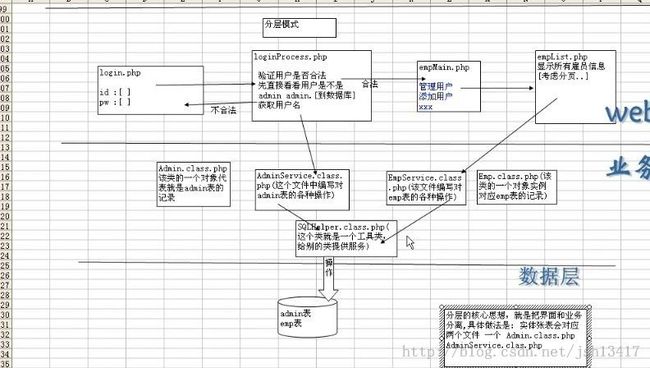Select the Emp.class.php box
This screenshot has height=368, width=650.
[517, 187]
